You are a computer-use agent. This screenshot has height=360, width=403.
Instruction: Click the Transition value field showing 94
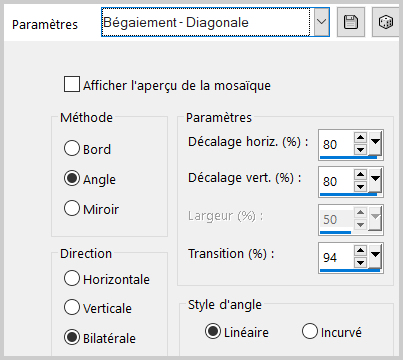[336, 257]
